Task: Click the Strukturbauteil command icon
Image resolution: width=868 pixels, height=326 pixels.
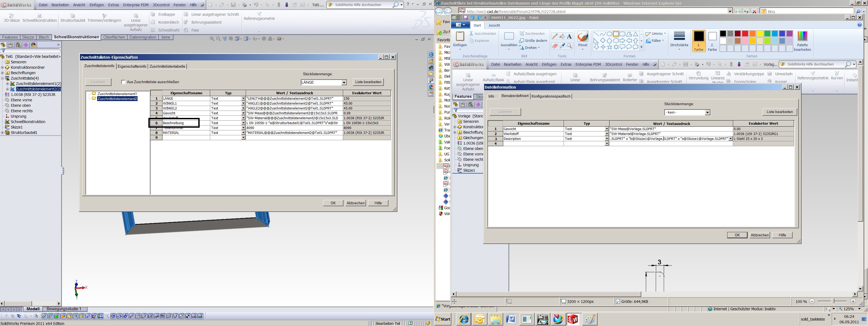Action: [x=72, y=16]
